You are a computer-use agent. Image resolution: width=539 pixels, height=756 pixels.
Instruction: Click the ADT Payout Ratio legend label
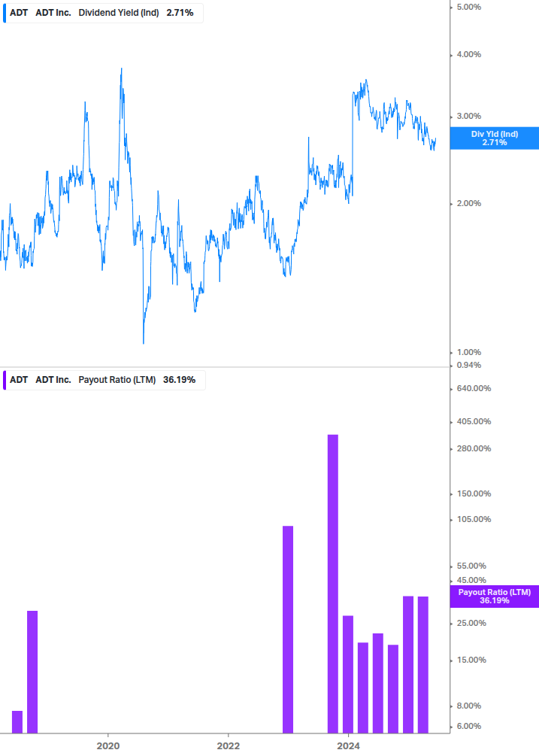click(x=103, y=380)
